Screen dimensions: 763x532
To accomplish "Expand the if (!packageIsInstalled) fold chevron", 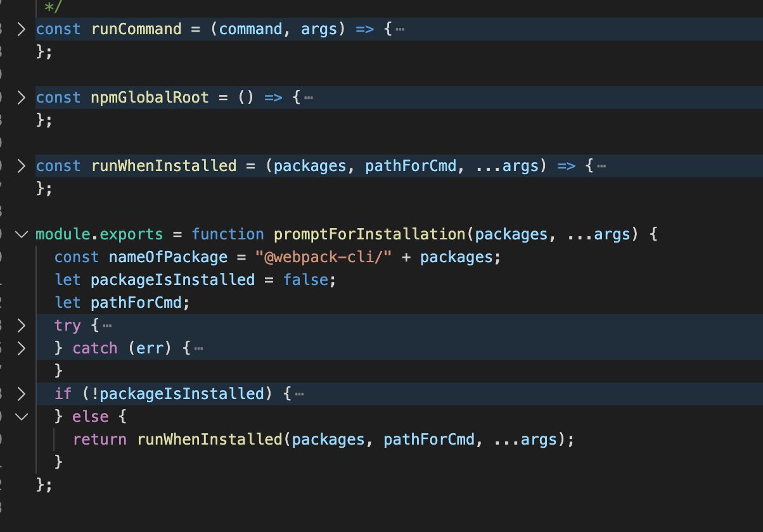I will coord(21,394).
